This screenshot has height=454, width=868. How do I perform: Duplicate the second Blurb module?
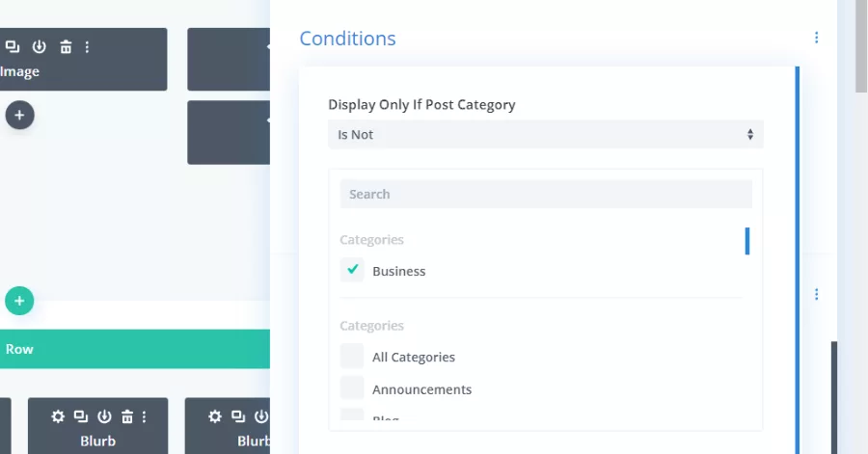pos(238,416)
